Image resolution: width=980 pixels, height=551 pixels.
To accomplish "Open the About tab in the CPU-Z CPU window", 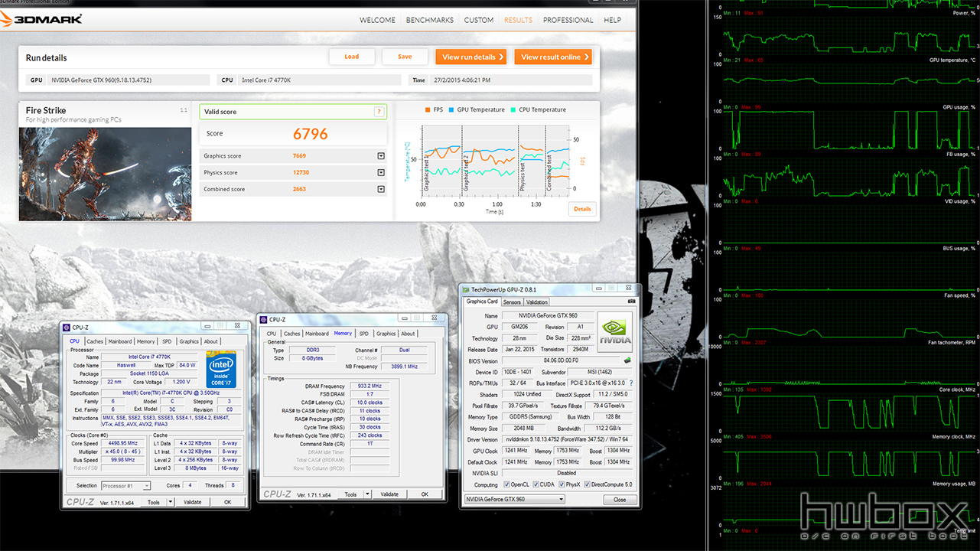I will (x=211, y=341).
